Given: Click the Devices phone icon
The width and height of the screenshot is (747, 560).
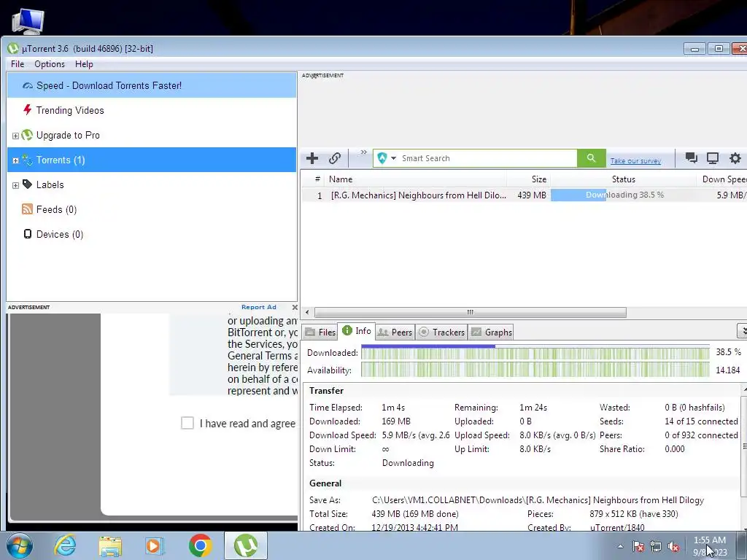Looking at the screenshot, I should click(x=28, y=234).
